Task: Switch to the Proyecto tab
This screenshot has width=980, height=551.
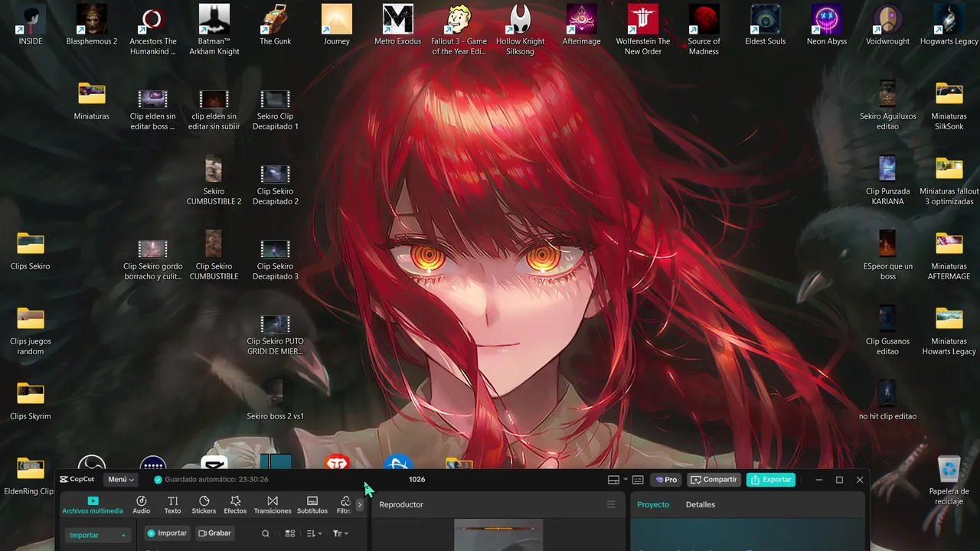Action: click(653, 504)
